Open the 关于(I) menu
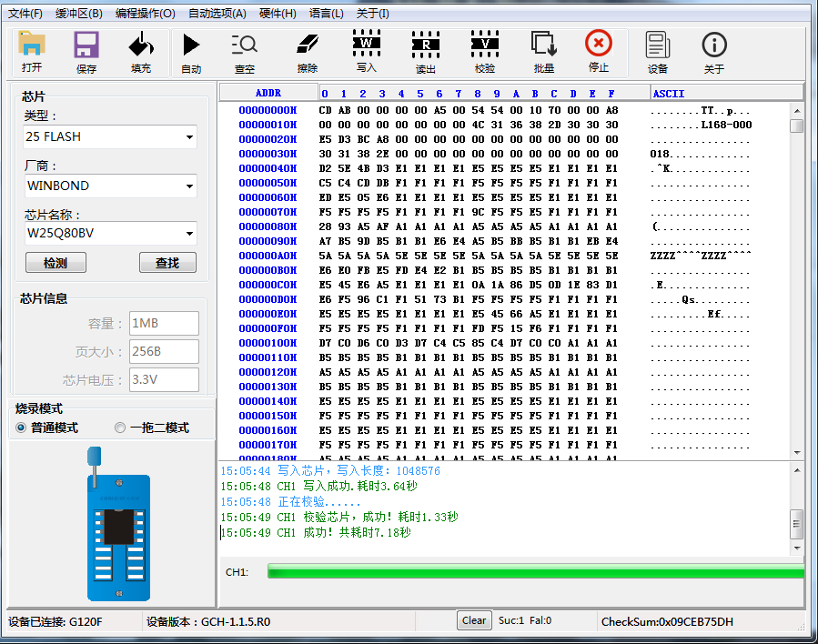Viewport: 818px width, 644px height. point(372,14)
